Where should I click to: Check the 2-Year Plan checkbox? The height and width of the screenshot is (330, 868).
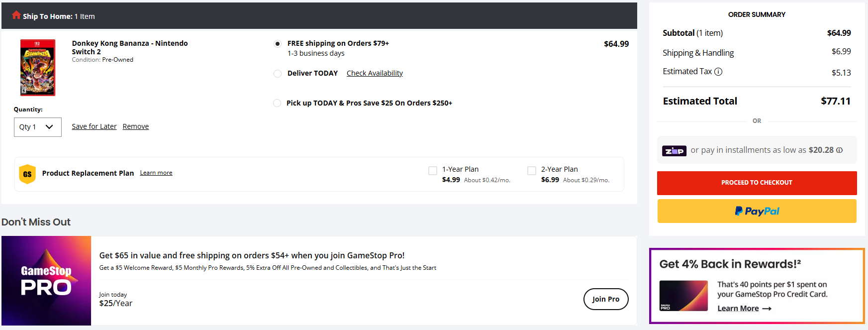tap(532, 171)
